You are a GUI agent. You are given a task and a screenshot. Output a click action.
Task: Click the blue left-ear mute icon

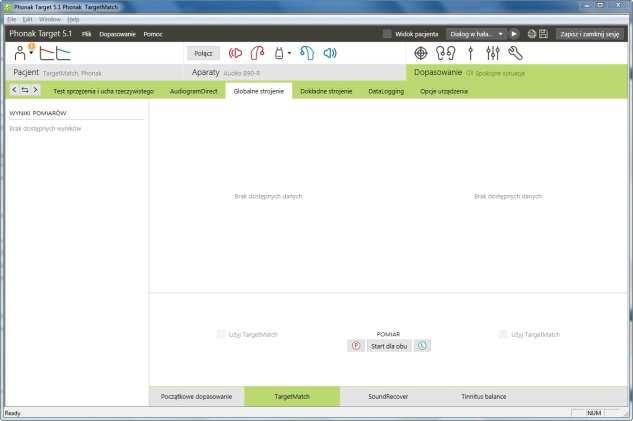point(330,53)
